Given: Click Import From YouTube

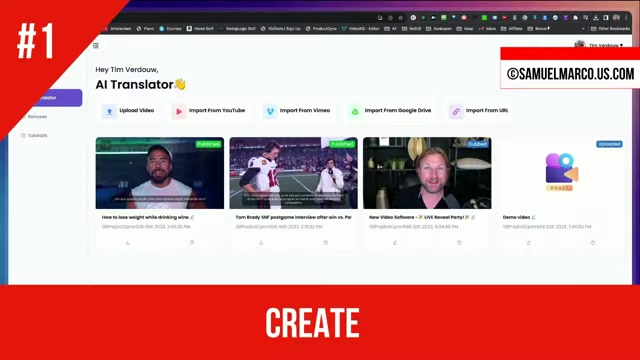Looking at the screenshot, I should (209, 111).
